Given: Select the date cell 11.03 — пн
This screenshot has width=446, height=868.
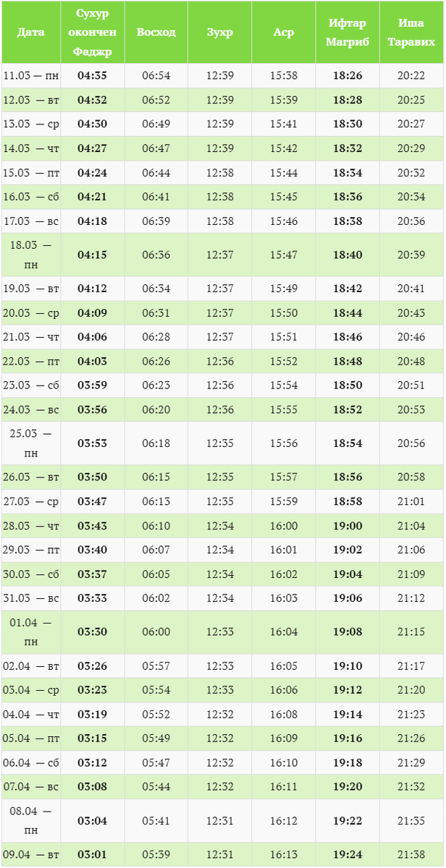Looking at the screenshot, I should click(30, 75).
